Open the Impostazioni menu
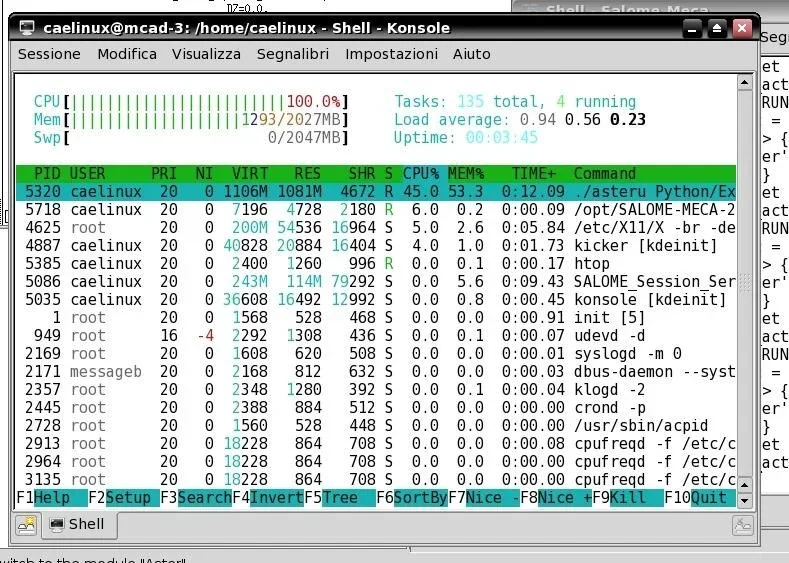 pyautogui.click(x=391, y=54)
